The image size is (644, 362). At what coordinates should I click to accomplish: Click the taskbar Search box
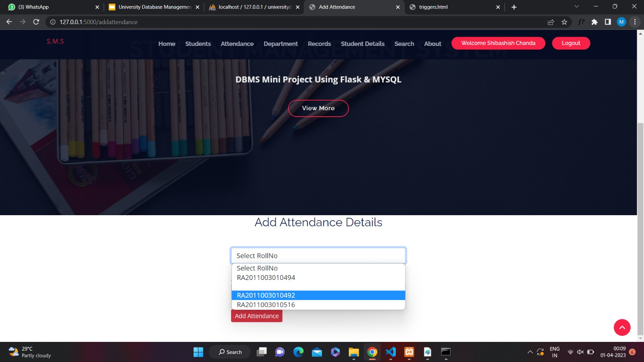coord(230,352)
